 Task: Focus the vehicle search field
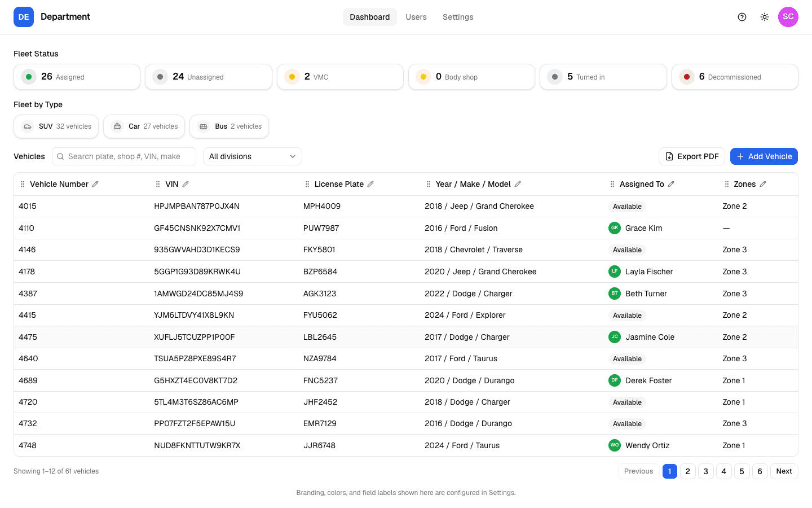[x=124, y=156]
